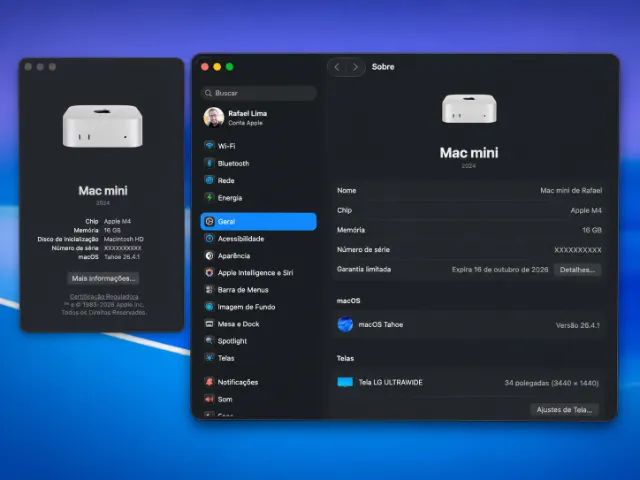Select Mesa e Dock in sidebar
This screenshot has height=480, width=640.
click(x=259, y=324)
